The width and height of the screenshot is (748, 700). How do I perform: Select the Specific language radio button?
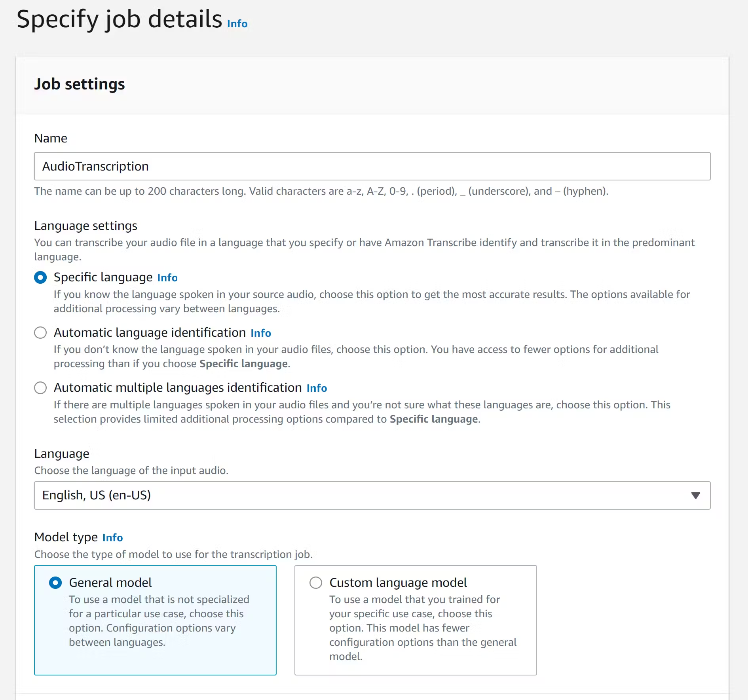click(40, 277)
